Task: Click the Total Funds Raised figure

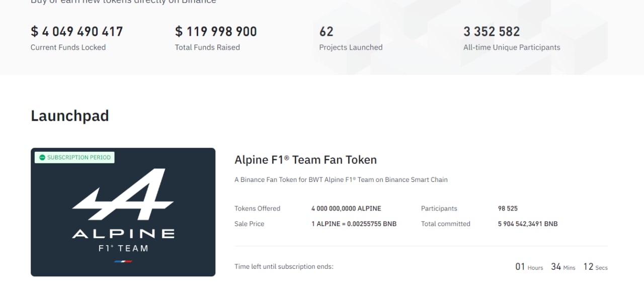Action: pos(216,32)
